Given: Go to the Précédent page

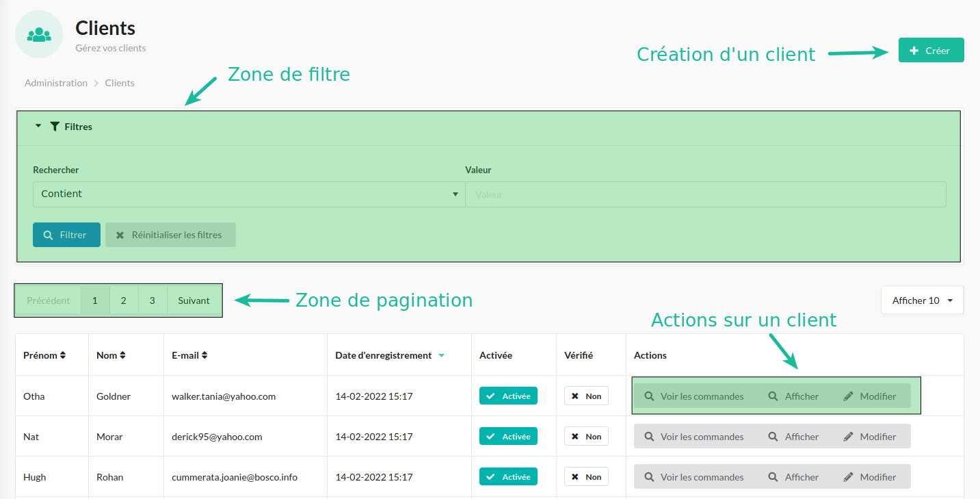Looking at the screenshot, I should (49, 300).
